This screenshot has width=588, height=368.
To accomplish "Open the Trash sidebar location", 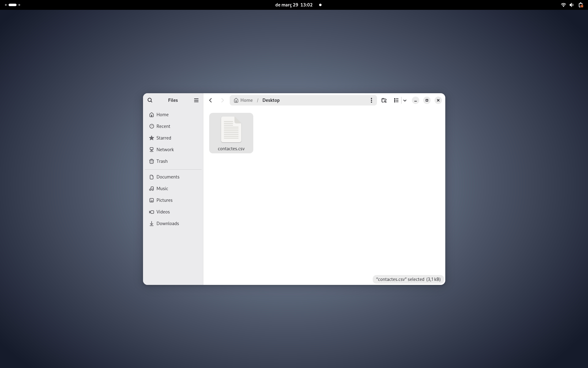I will point(162,161).
